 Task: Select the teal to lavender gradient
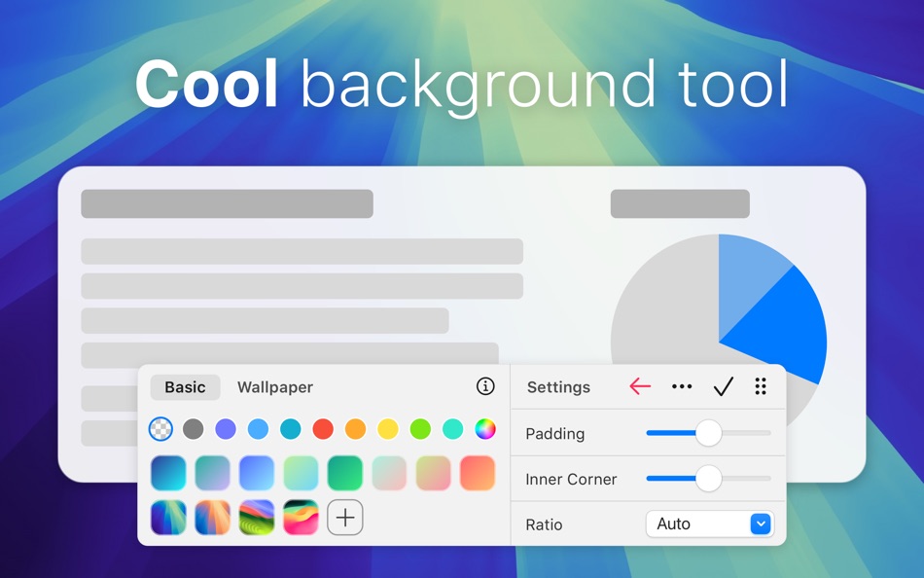(213, 473)
